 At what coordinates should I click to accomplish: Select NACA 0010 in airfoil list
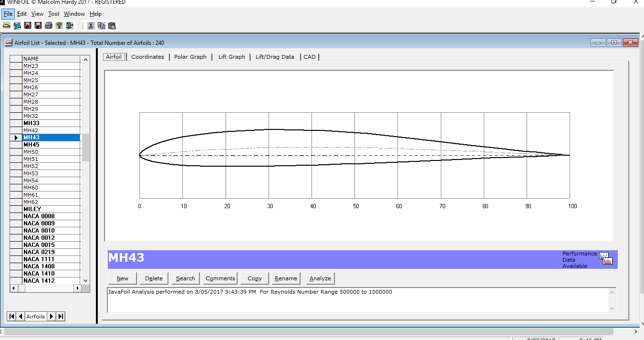52,231
